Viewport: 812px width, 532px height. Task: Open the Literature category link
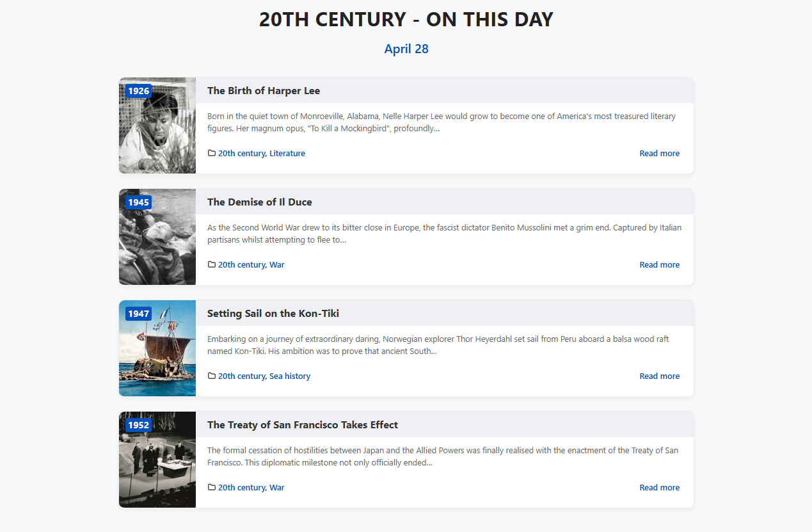click(x=287, y=153)
